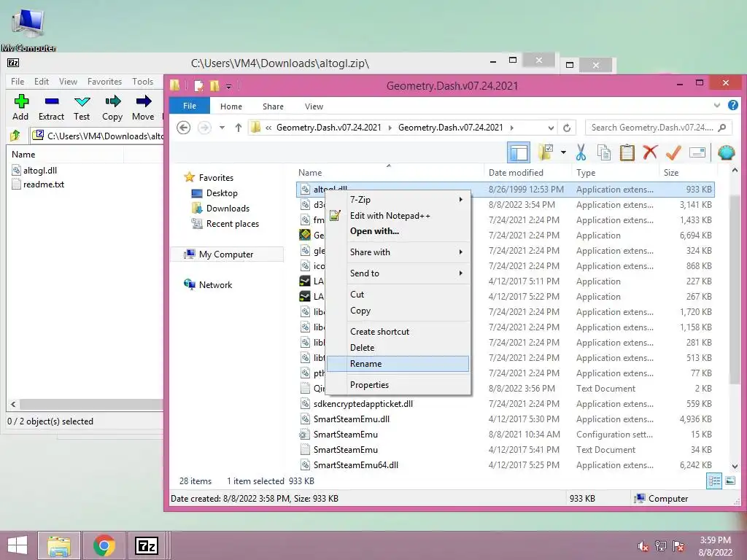The image size is (747, 560).
Task: Expand the 7-Zip submenu in context menu
Action: 461,200
